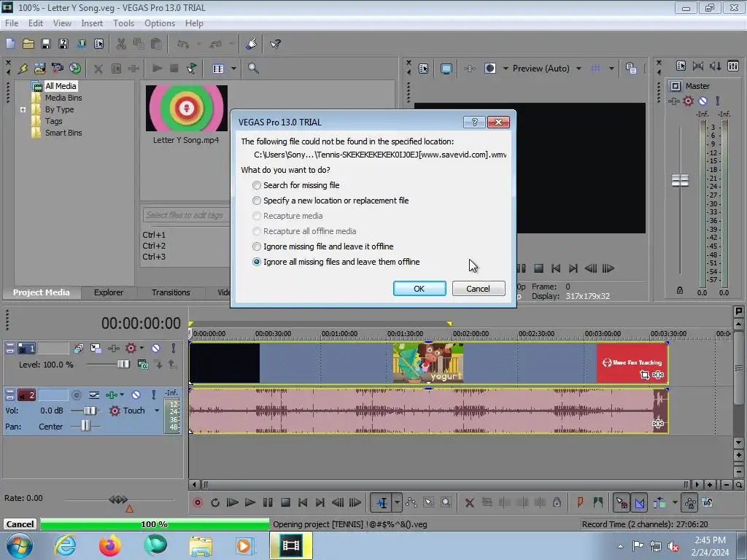This screenshot has width=747, height=560.
Task: Click the Copy Snapshot icon in preview toolbar
Action: pos(631,69)
